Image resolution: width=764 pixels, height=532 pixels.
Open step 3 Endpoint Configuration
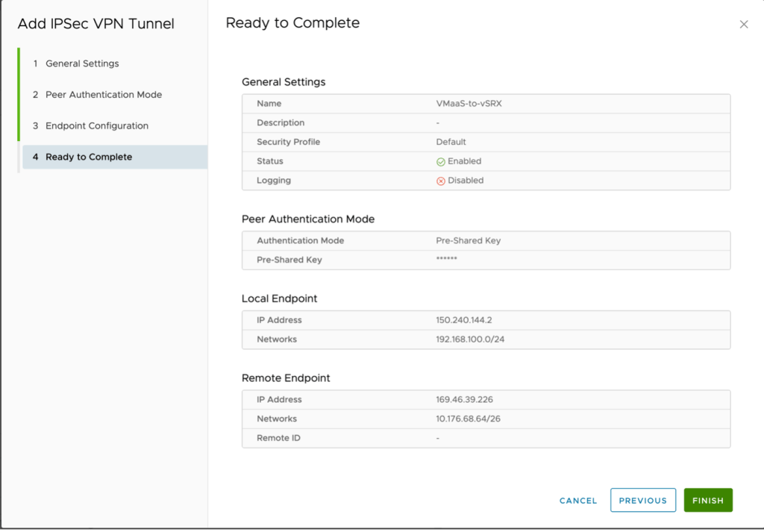(x=96, y=126)
